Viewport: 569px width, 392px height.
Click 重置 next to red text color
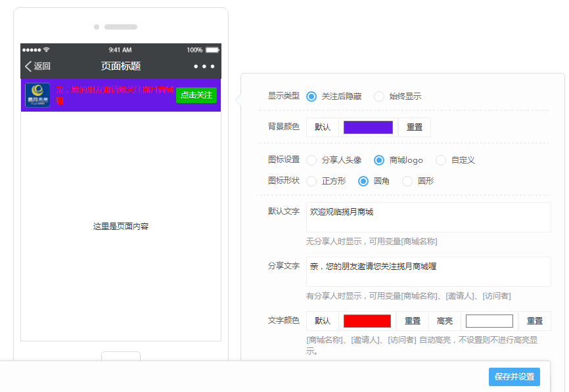pos(412,321)
